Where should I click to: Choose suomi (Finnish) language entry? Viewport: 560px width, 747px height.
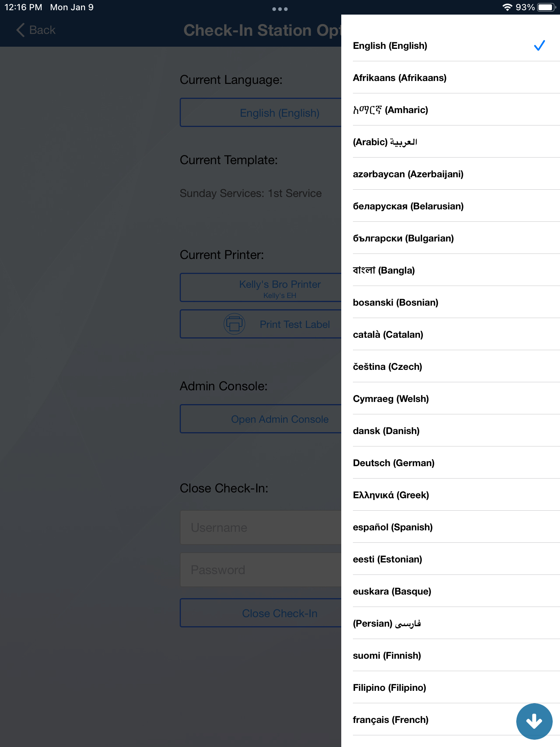451,655
